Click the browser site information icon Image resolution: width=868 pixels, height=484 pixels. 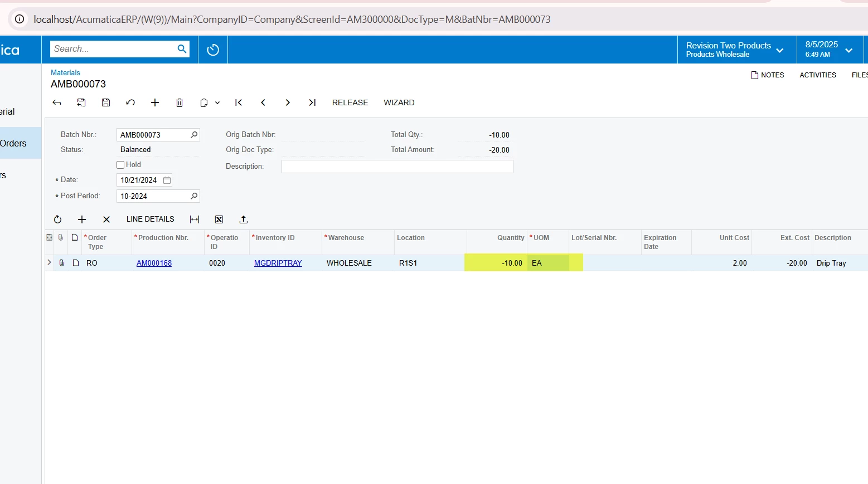coord(20,19)
